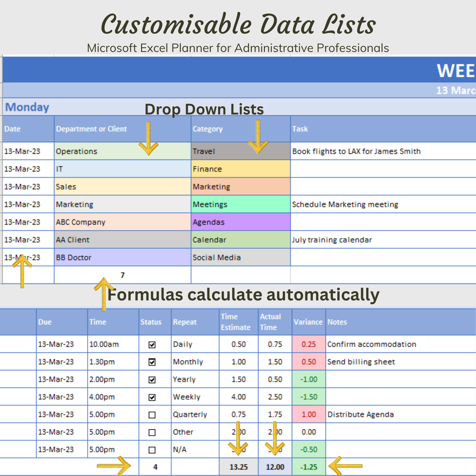Open the Repeat dropdown showing Monthly
The image size is (476, 476).
(x=195, y=362)
